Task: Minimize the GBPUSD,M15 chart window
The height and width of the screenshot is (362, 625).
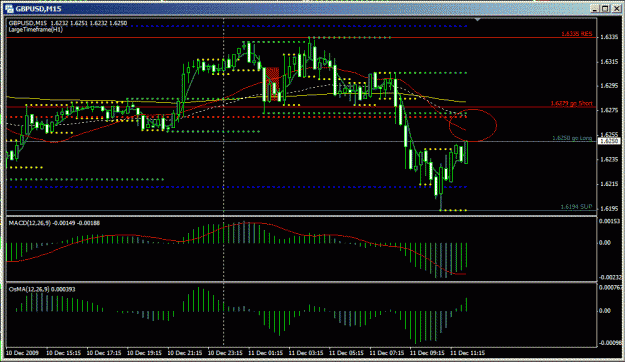Action: pyautogui.click(x=594, y=8)
